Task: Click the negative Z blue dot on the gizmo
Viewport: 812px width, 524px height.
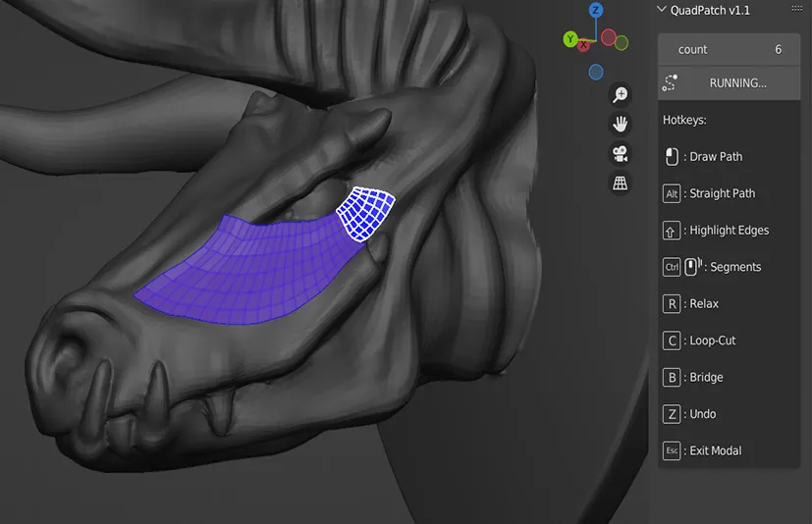Action: (x=596, y=72)
